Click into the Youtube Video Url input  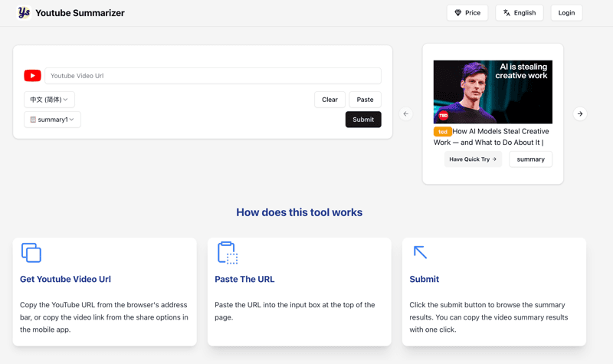[x=212, y=76]
